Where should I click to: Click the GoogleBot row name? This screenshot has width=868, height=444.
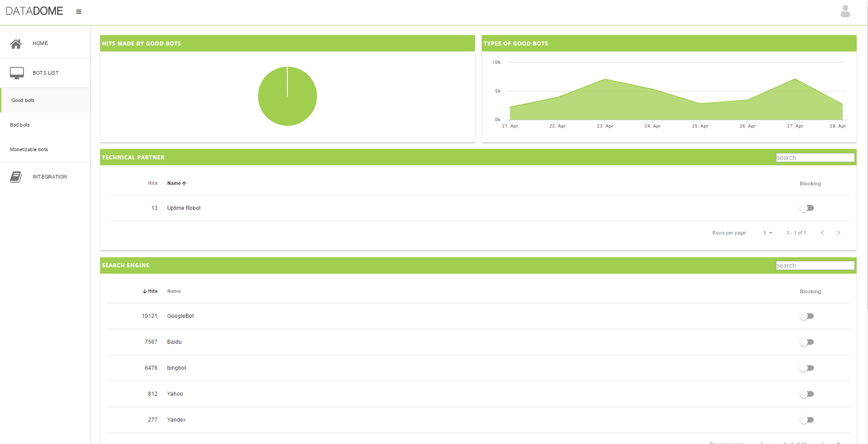click(180, 316)
